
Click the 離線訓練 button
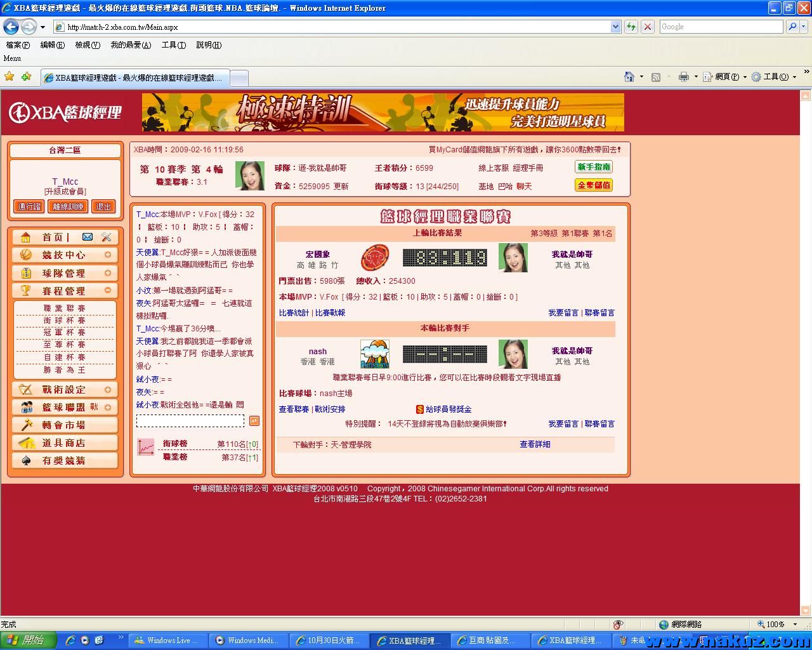click(x=68, y=206)
